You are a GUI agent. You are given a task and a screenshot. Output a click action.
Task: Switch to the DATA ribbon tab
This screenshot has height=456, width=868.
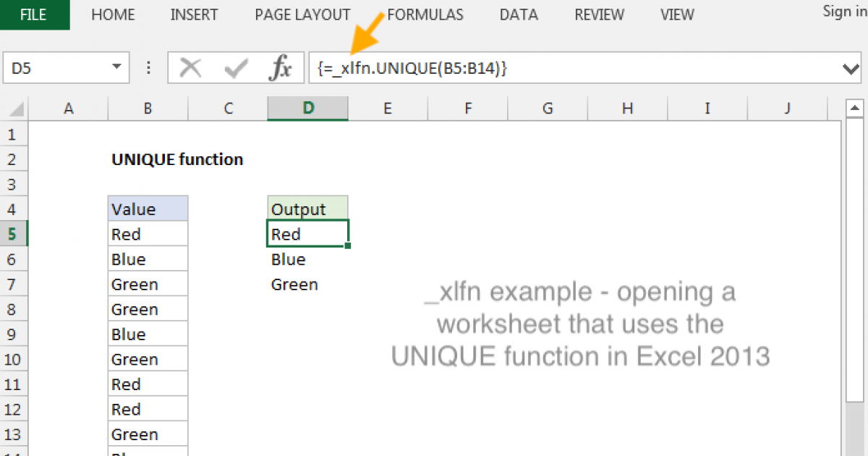pos(519,14)
